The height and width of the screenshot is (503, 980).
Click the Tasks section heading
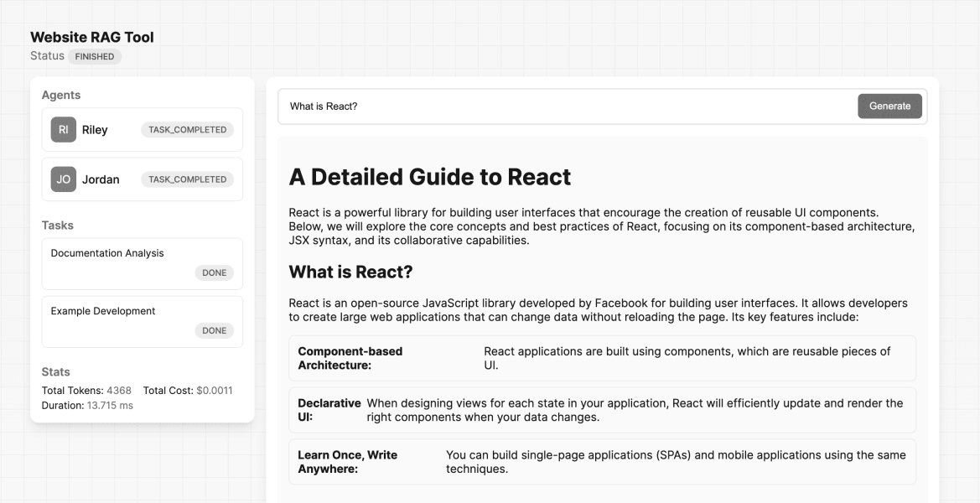58,225
